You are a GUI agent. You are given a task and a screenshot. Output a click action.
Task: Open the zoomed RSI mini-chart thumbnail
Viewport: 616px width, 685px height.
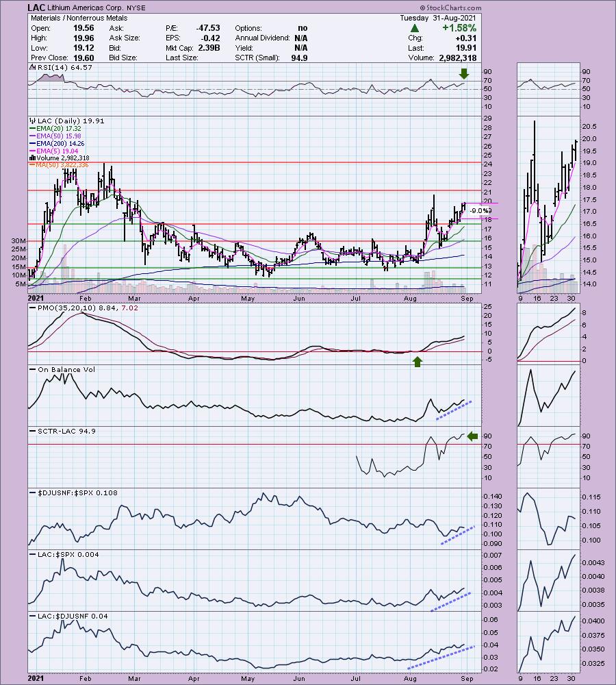(x=548, y=89)
